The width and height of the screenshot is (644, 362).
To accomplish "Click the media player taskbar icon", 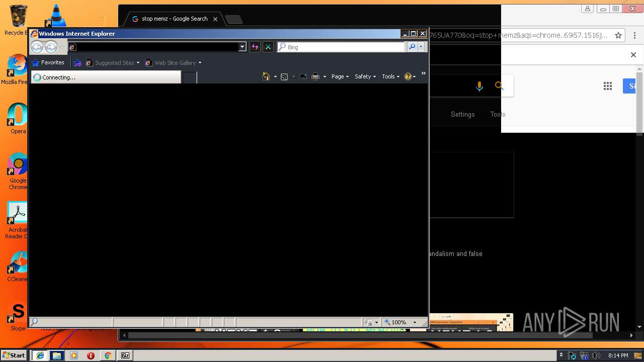I will click(x=74, y=355).
